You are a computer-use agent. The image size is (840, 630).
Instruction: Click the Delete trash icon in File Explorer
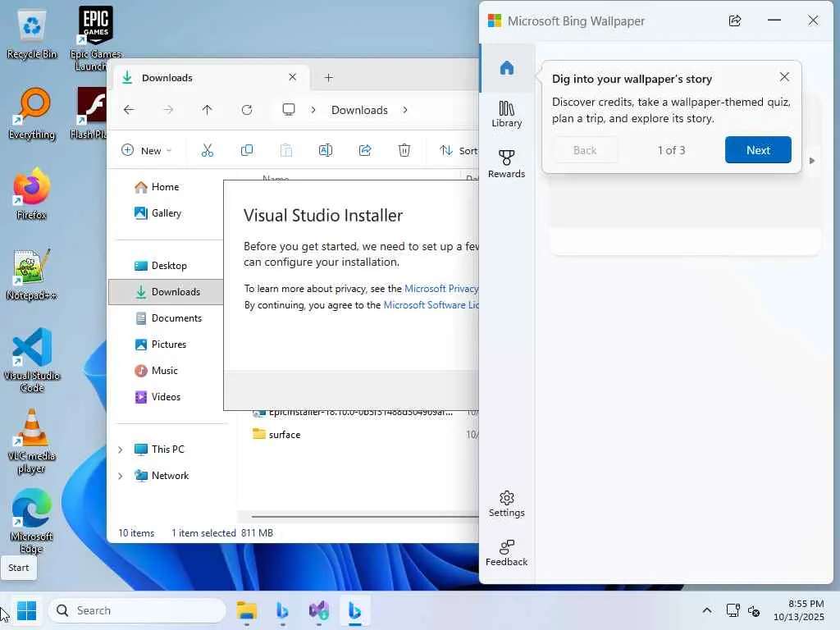pyautogui.click(x=404, y=151)
